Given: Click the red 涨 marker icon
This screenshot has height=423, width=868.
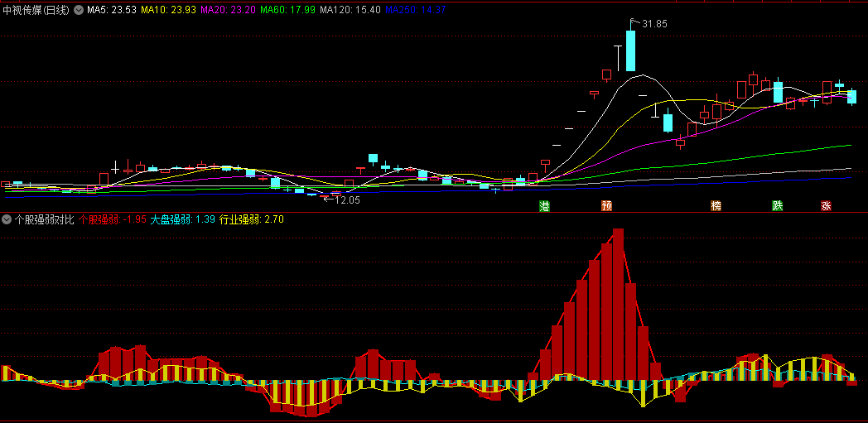Looking at the screenshot, I should click(x=827, y=206).
